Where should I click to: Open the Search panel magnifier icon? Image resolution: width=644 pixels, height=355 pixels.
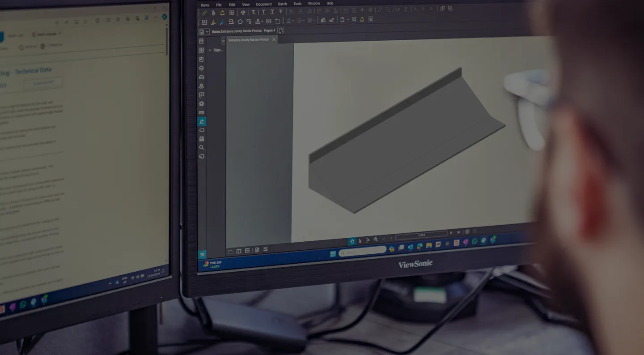pos(202,147)
